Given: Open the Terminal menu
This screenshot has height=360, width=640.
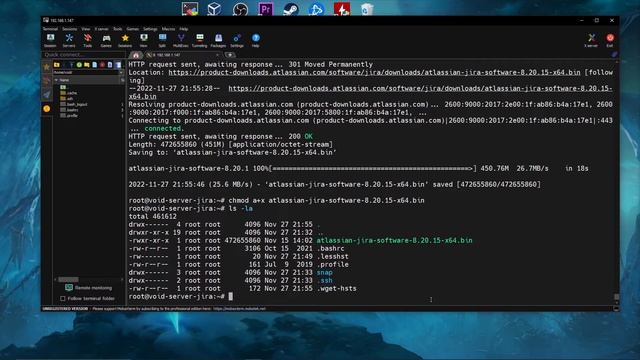Looking at the screenshot, I should pos(50,29).
